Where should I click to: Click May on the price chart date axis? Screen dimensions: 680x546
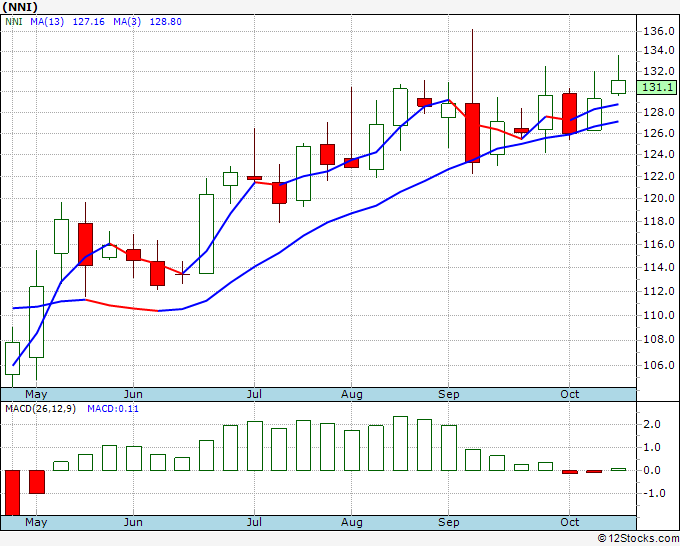pyautogui.click(x=36, y=395)
